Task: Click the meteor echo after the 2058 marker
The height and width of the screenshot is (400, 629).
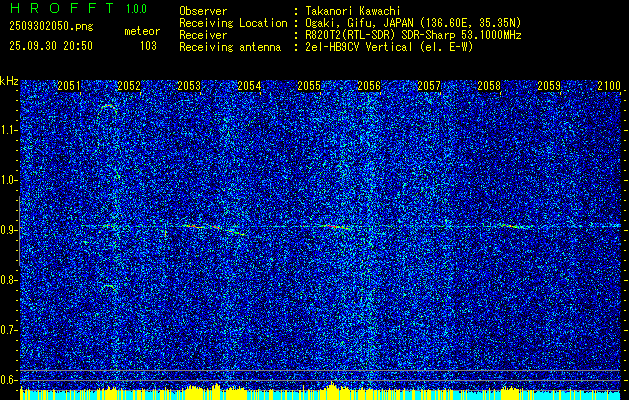Action: pos(516,226)
